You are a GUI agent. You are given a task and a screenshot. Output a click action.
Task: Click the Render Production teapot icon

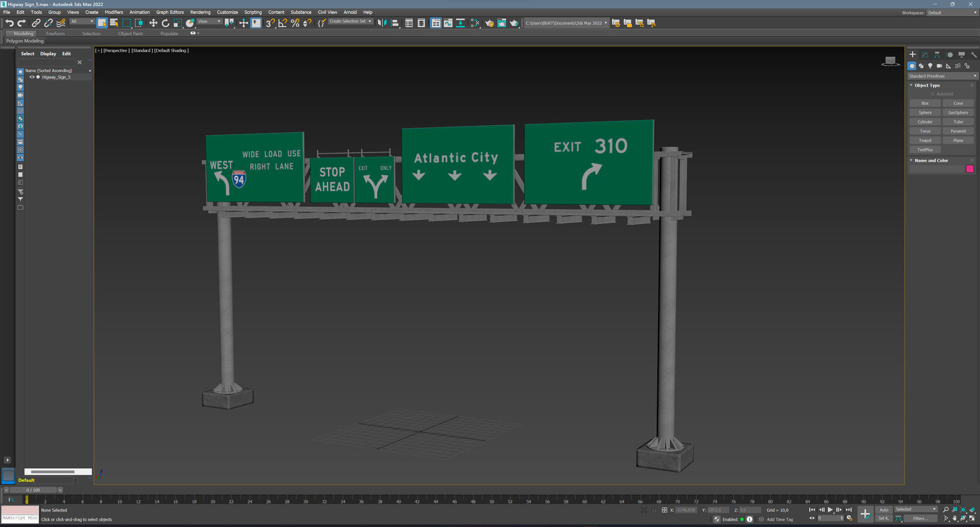[x=514, y=23]
